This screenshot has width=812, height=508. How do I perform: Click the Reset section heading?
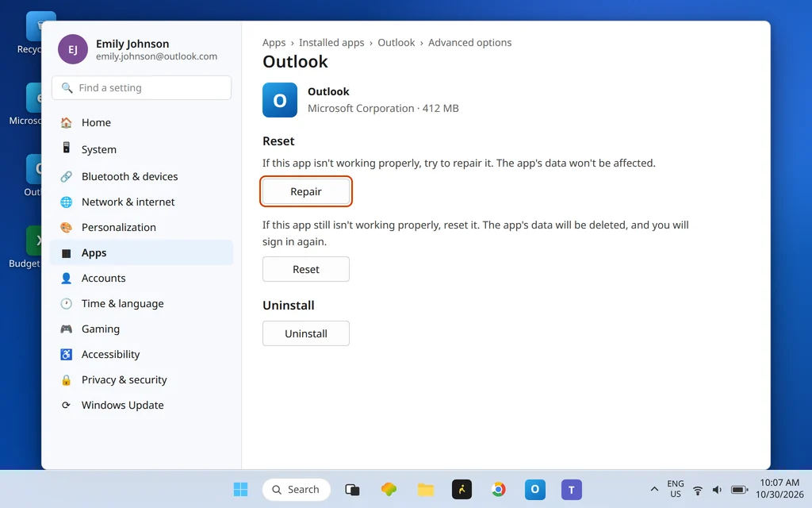pos(278,141)
